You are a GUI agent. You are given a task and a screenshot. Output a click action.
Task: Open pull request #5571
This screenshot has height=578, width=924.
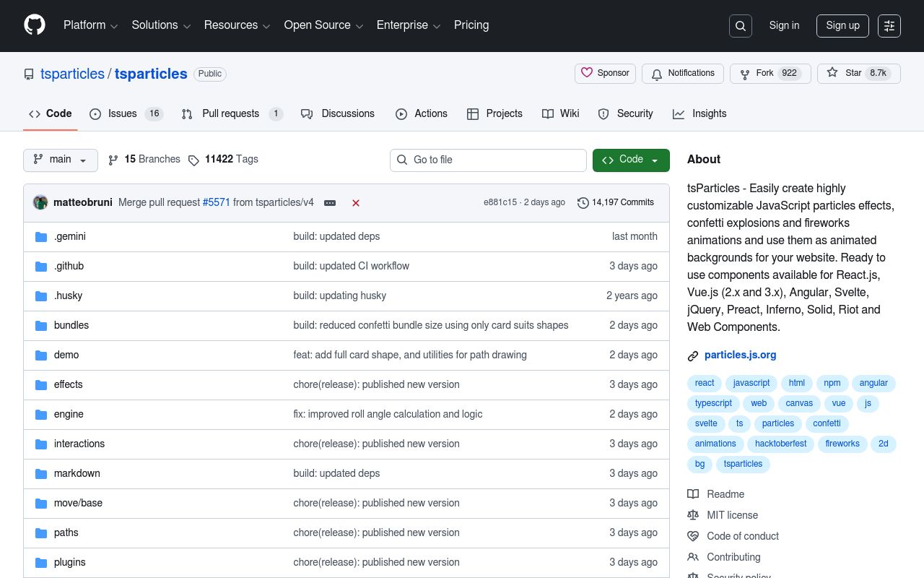216,202
